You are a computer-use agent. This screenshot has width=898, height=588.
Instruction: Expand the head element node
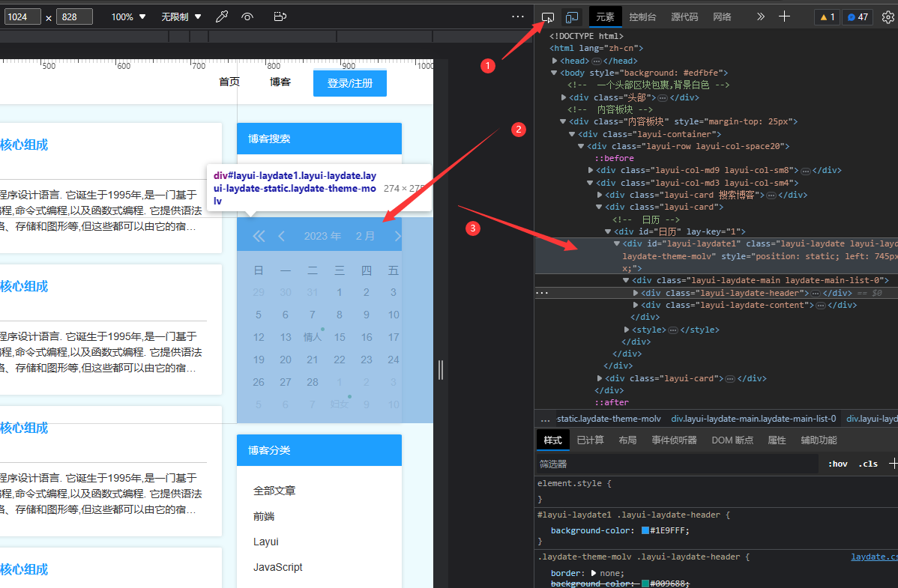coord(555,61)
